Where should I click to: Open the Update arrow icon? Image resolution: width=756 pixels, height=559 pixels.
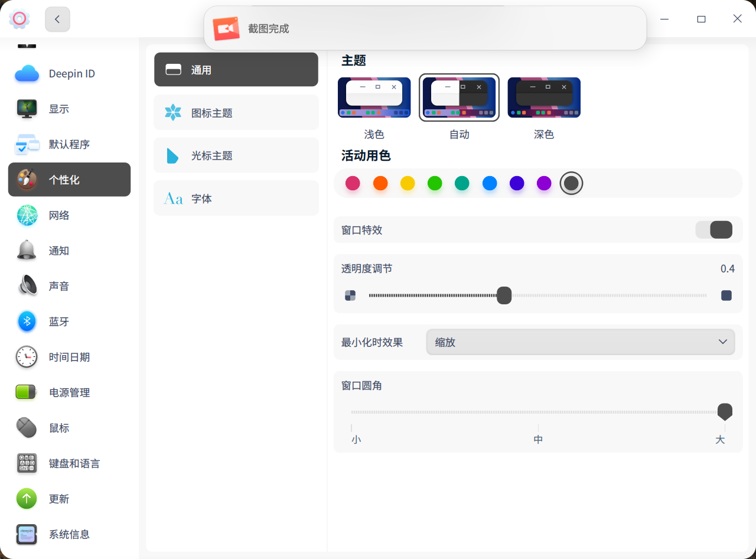[27, 499]
